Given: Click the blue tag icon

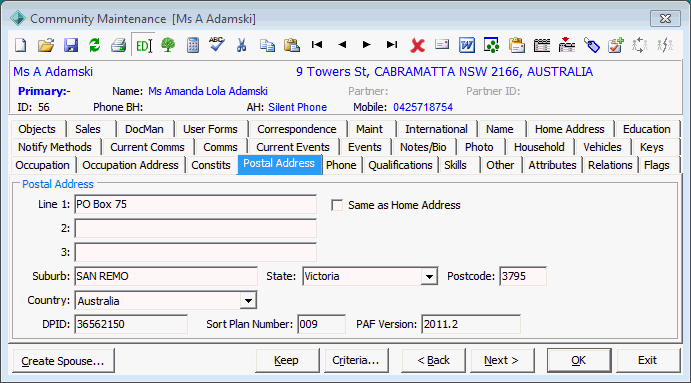Looking at the screenshot, I should (592, 45).
